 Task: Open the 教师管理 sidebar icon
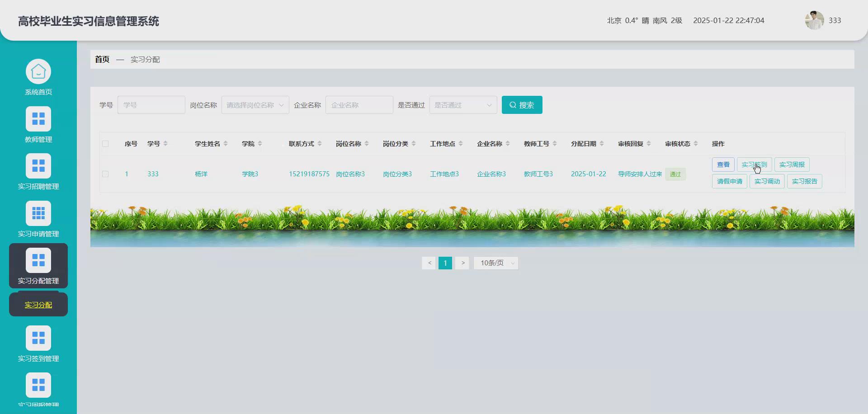click(x=38, y=118)
